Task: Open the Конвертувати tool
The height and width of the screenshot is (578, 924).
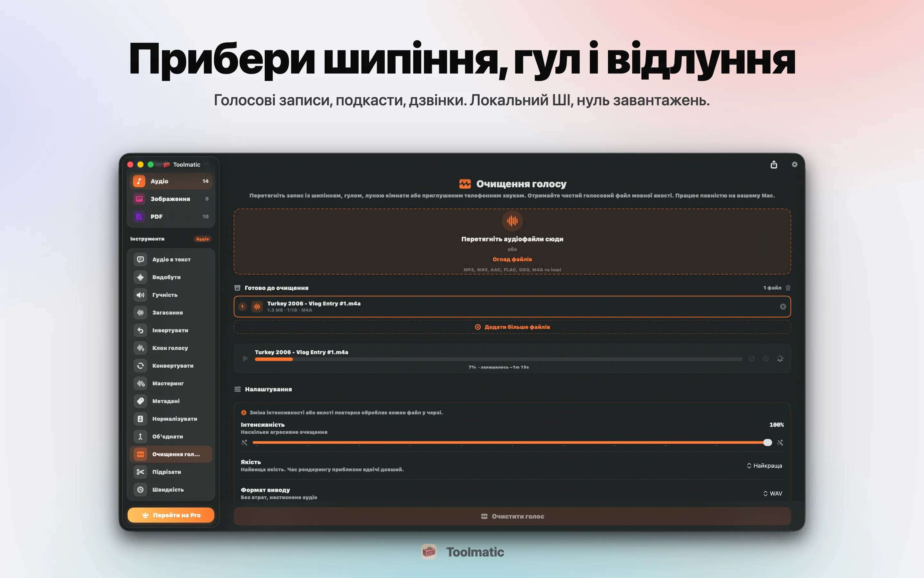Action: pyautogui.click(x=171, y=365)
